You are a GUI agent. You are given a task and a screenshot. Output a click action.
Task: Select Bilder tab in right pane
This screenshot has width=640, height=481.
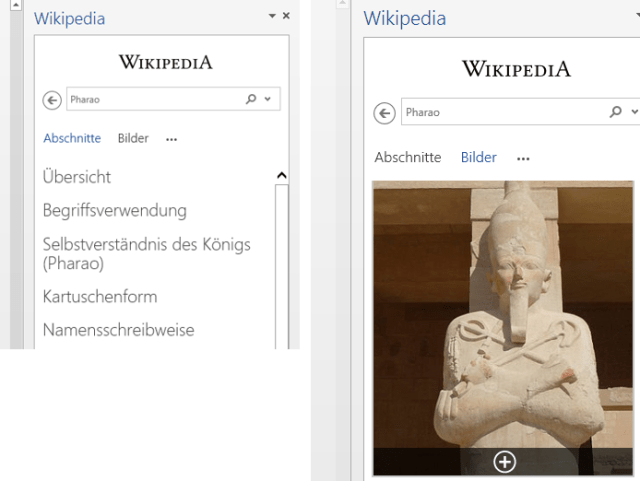tap(478, 158)
